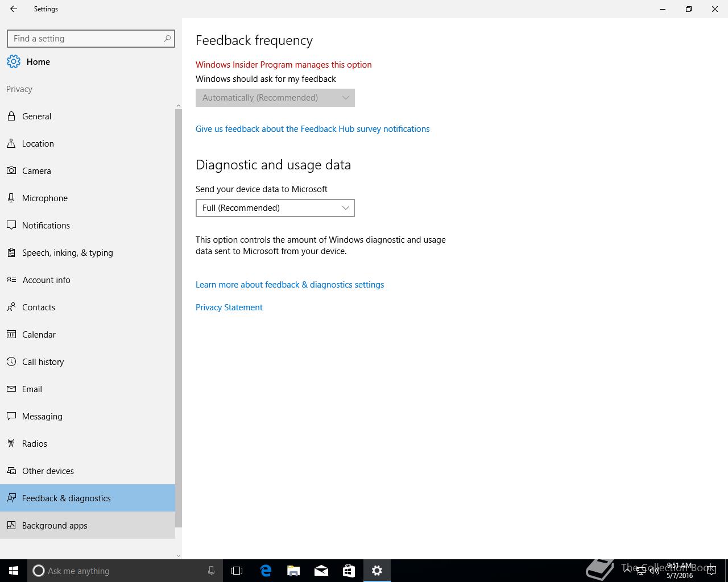Open Speech, inking, & typing

point(88,252)
